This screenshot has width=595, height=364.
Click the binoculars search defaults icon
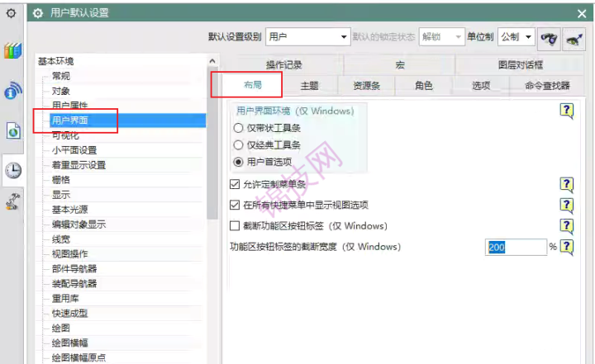tap(549, 38)
